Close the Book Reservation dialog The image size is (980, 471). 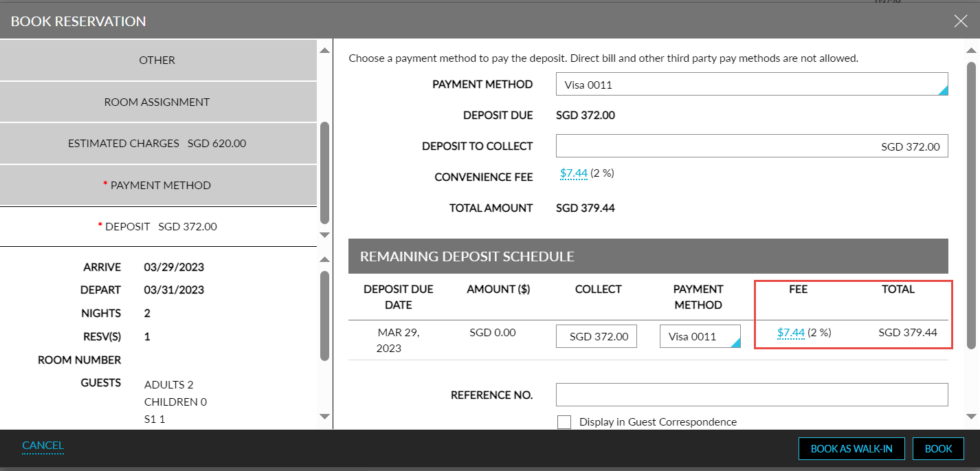pos(960,21)
